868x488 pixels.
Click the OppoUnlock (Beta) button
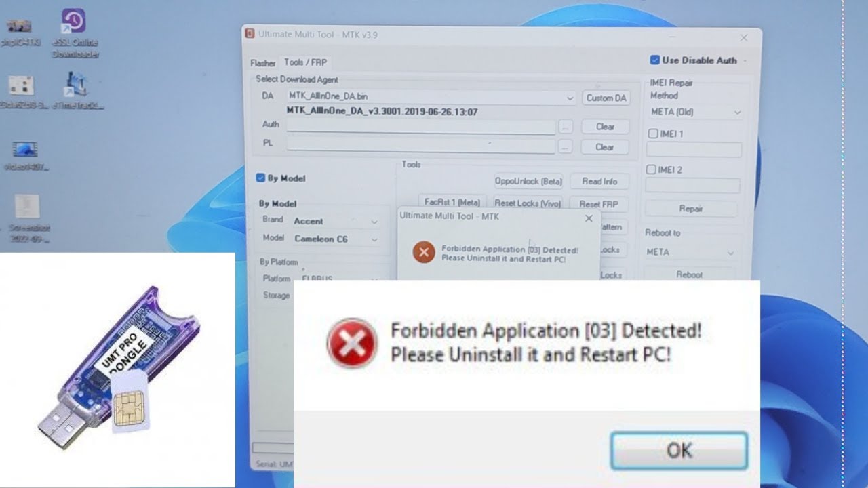tap(528, 182)
